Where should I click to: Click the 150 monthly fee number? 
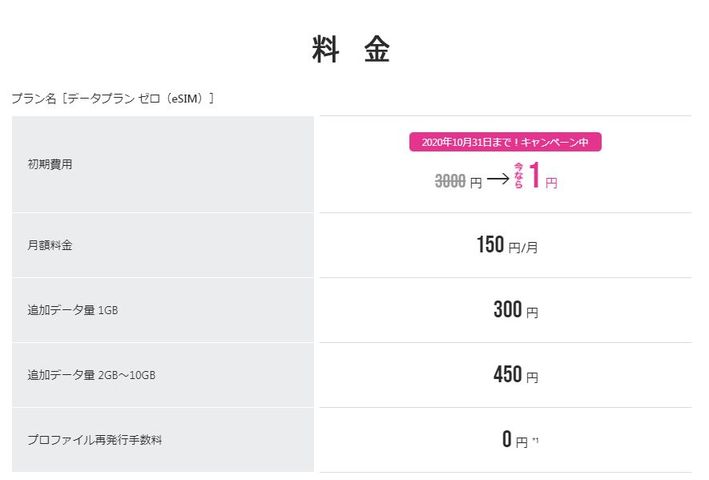(490, 245)
